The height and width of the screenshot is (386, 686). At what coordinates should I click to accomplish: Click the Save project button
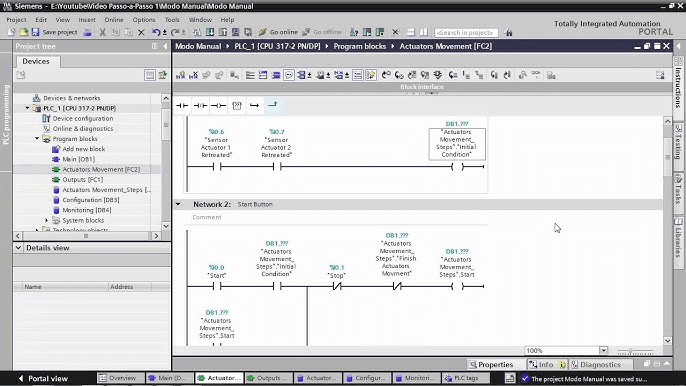[x=54, y=32]
